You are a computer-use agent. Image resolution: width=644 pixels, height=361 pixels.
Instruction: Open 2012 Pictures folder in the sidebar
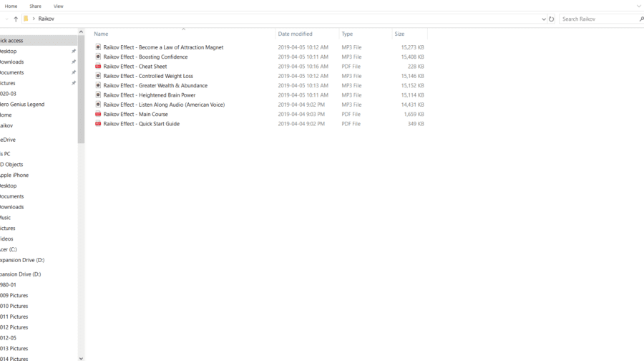[14, 327]
